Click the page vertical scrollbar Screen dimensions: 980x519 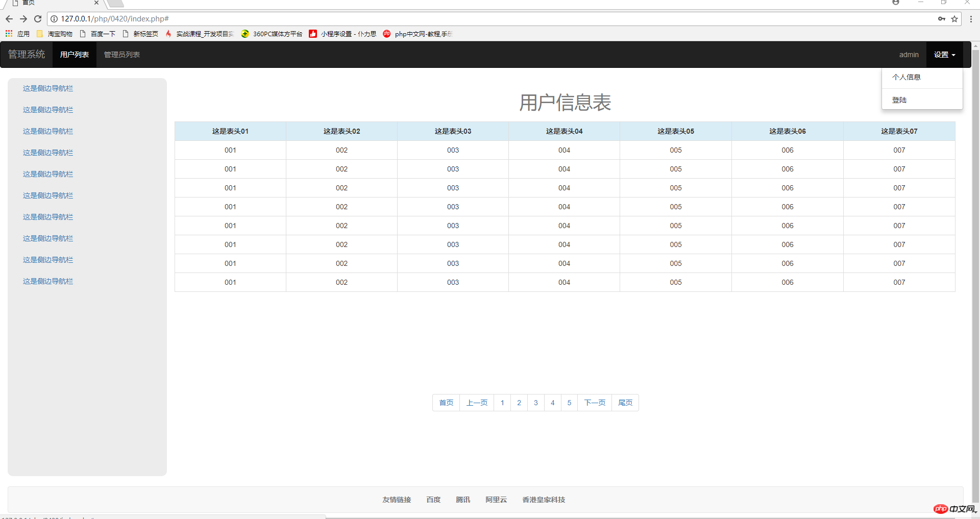975,276
